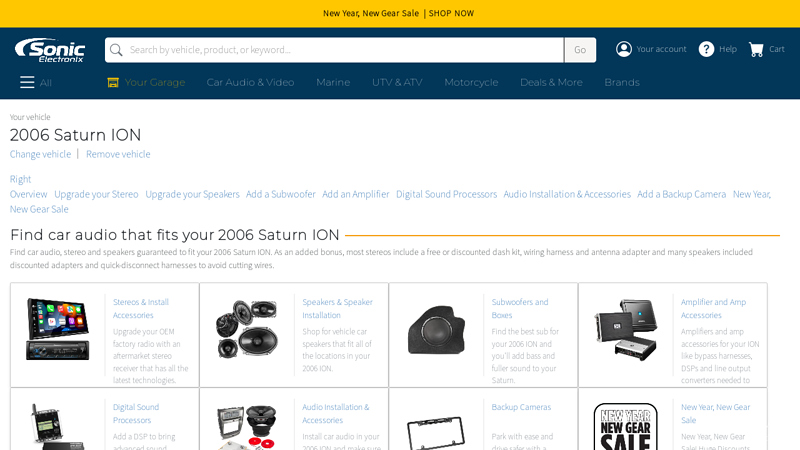Open the Motorcycle menu
800x450 pixels.
471,82
